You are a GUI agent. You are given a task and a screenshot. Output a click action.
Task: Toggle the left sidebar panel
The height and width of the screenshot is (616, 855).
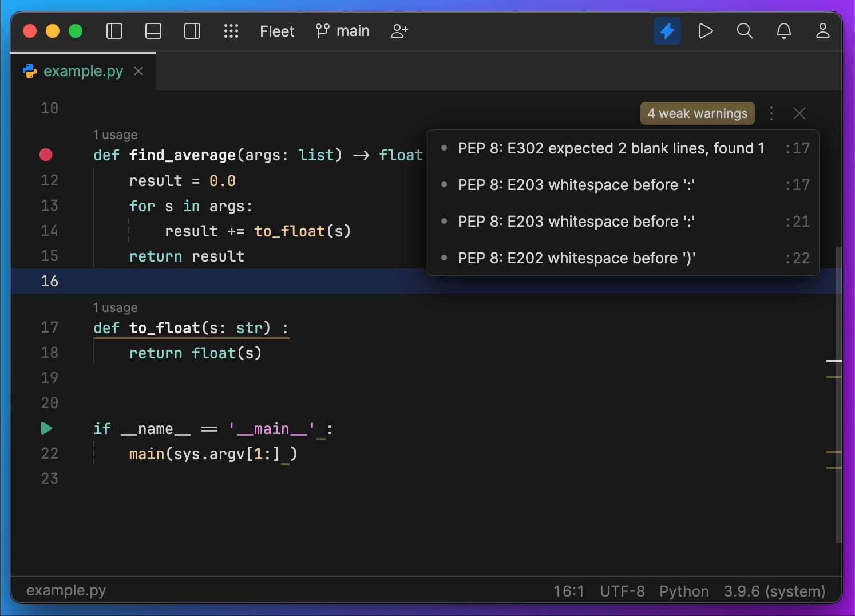coord(114,31)
